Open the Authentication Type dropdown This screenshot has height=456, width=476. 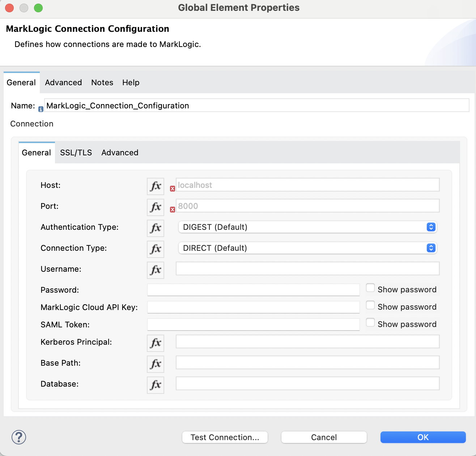[x=307, y=227]
